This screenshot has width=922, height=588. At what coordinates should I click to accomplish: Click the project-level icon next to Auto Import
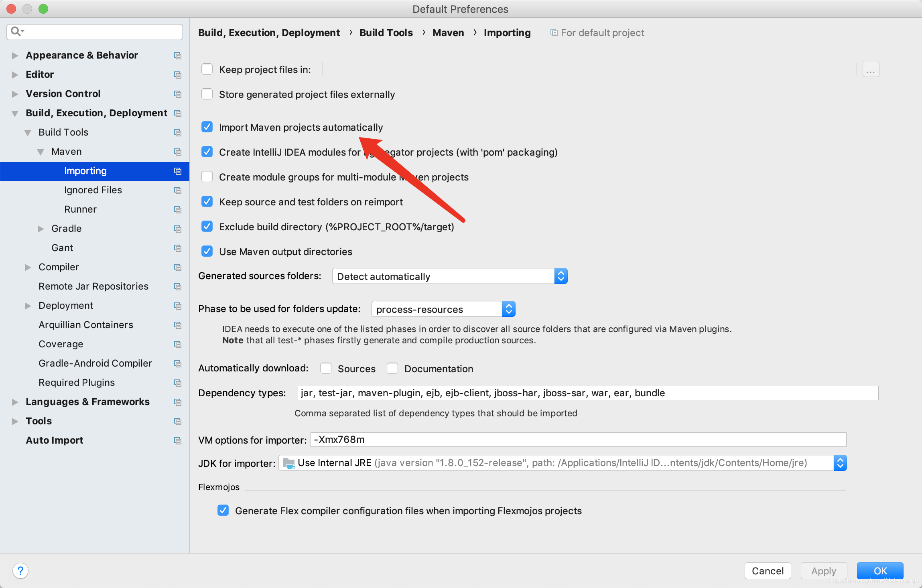tap(177, 440)
